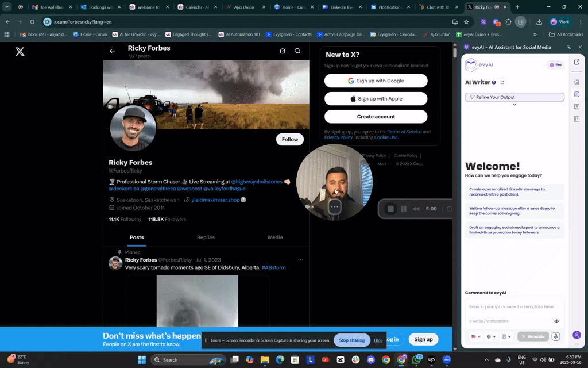Reset the AI Writer with refresh icon

pos(502,82)
